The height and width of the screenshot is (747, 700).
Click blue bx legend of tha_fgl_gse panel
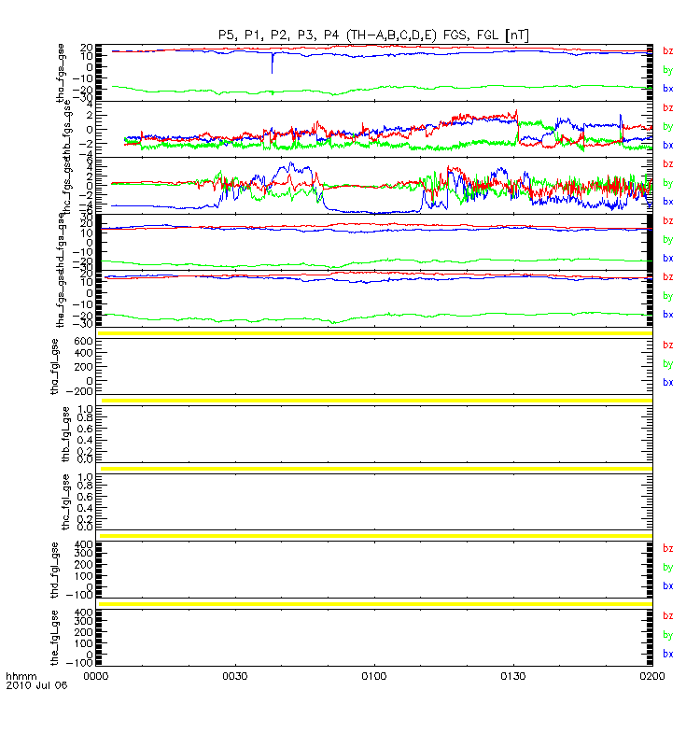pyautogui.click(x=668, y=383)
